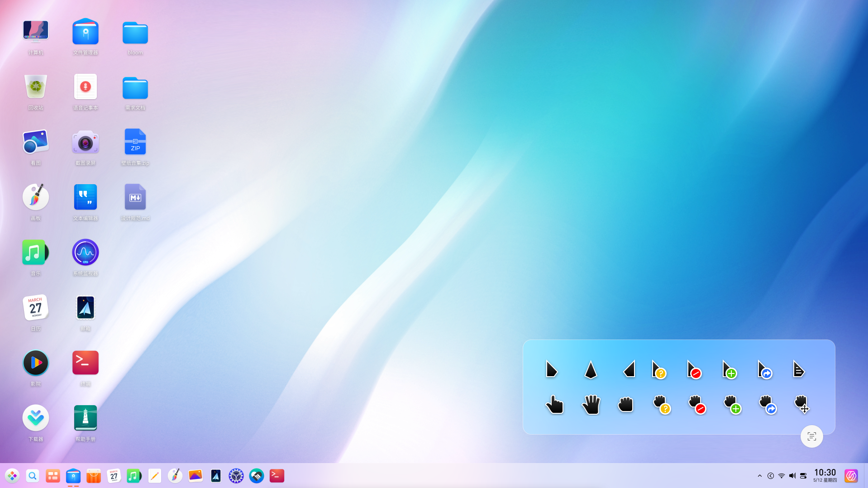The image size is (868, 488).
Task: Click the circled left-chevron tray icon
Action: click(771, 476)
